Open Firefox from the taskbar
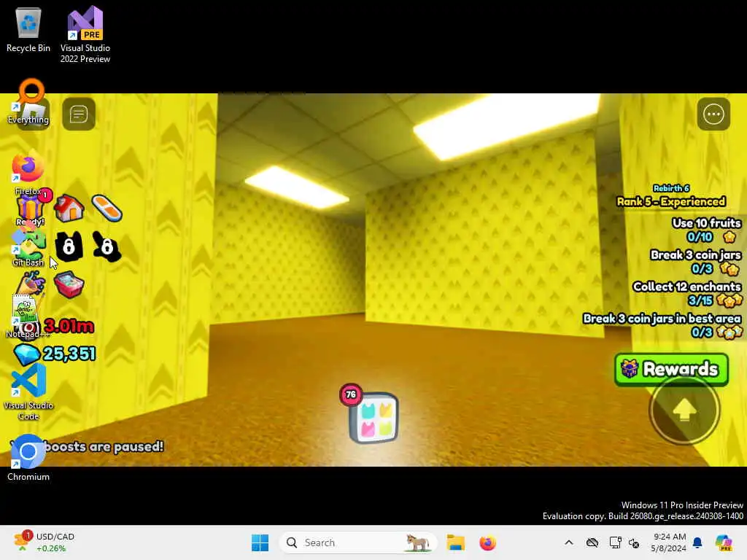Viewport: 747px width, 560px height. coord(487,542)
